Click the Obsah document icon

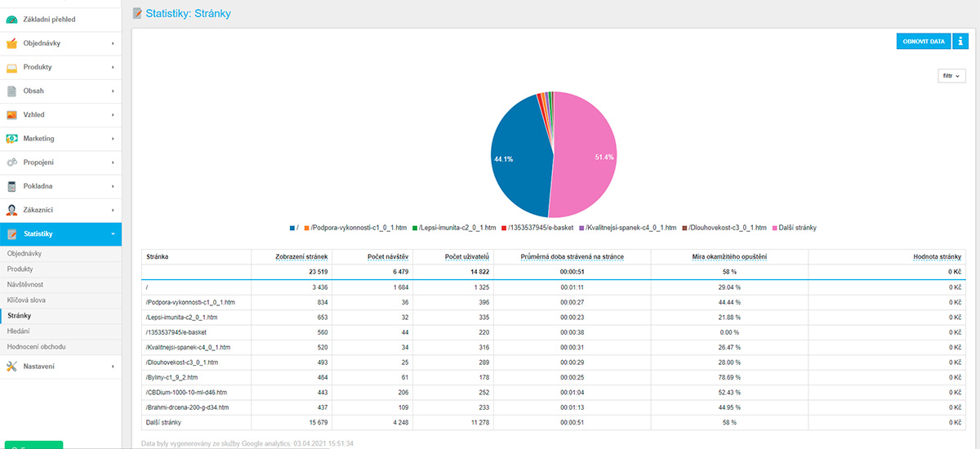coord(11,91)
